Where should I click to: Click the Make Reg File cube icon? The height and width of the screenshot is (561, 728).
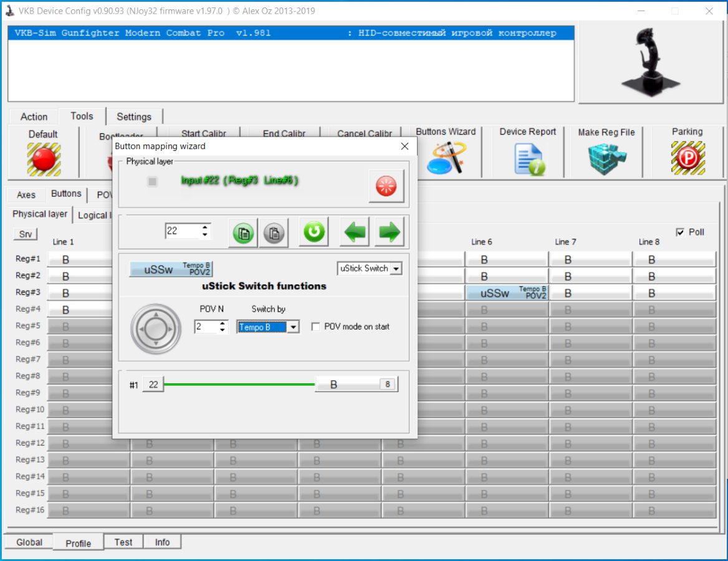(x=607, y=160)
